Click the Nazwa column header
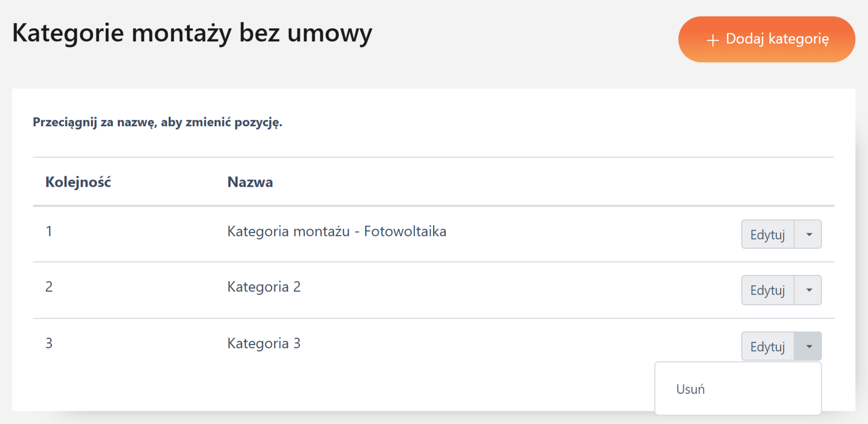The width and height of the screenshot is (868, 424). pos(250,182)
